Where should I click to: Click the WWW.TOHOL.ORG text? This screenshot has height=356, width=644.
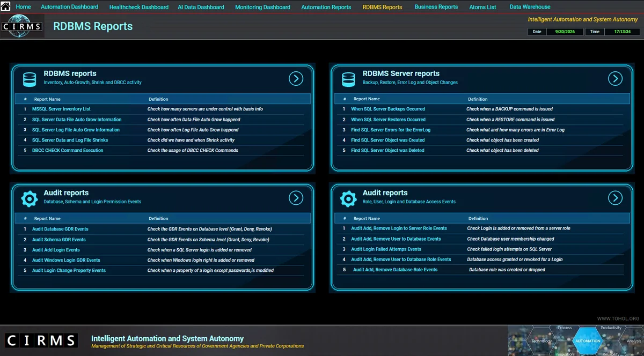pos(618,319)
